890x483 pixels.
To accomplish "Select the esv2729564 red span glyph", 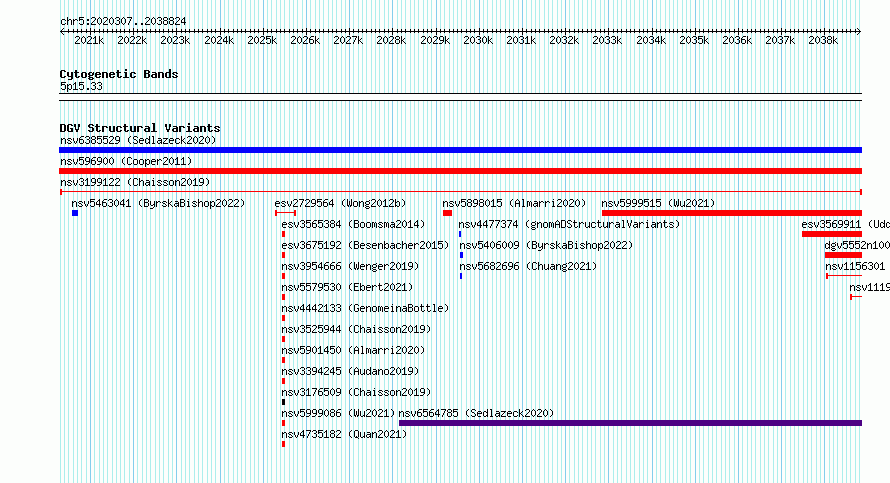I will [x=286, y=213].
